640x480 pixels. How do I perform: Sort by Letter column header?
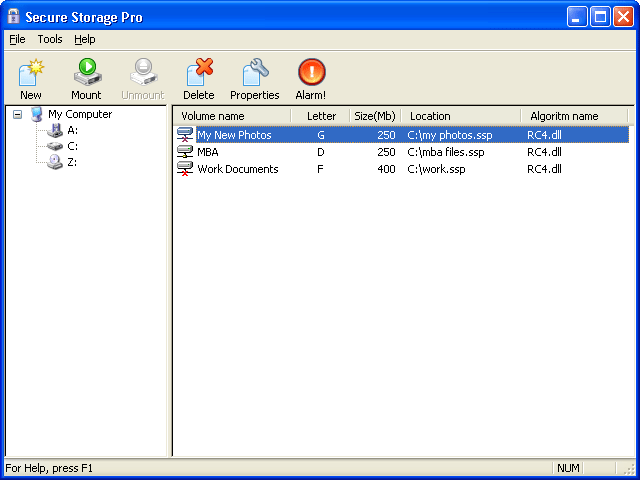(320, 116)
